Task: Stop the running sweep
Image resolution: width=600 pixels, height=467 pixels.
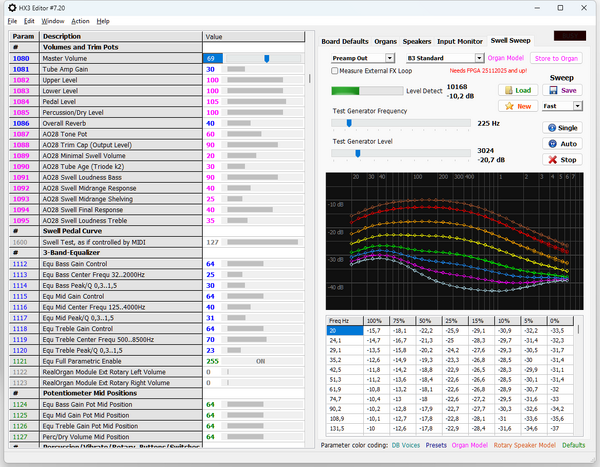Action: tap(562, 160)
